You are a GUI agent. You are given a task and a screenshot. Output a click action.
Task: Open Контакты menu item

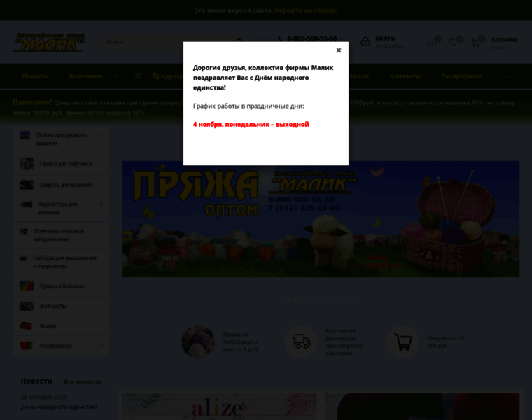tap(405, 76)
